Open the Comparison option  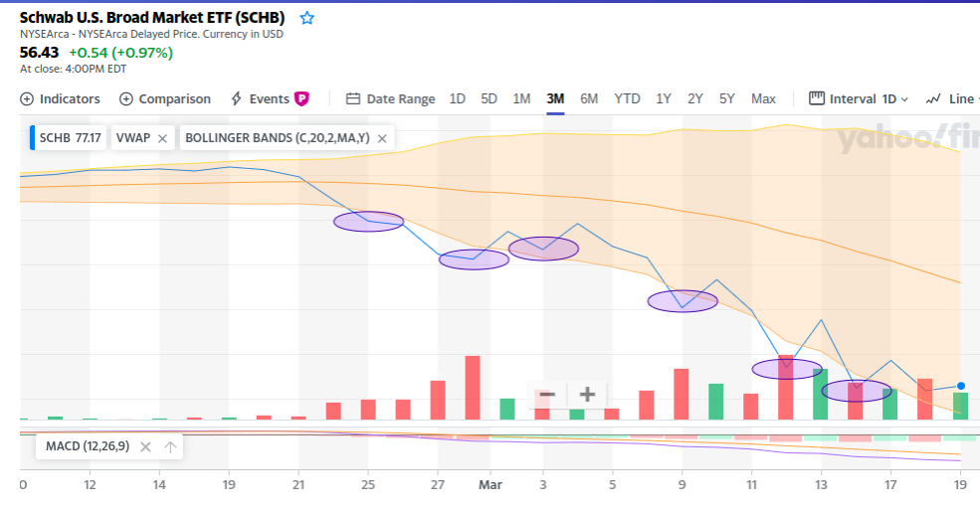coord(165,98)
